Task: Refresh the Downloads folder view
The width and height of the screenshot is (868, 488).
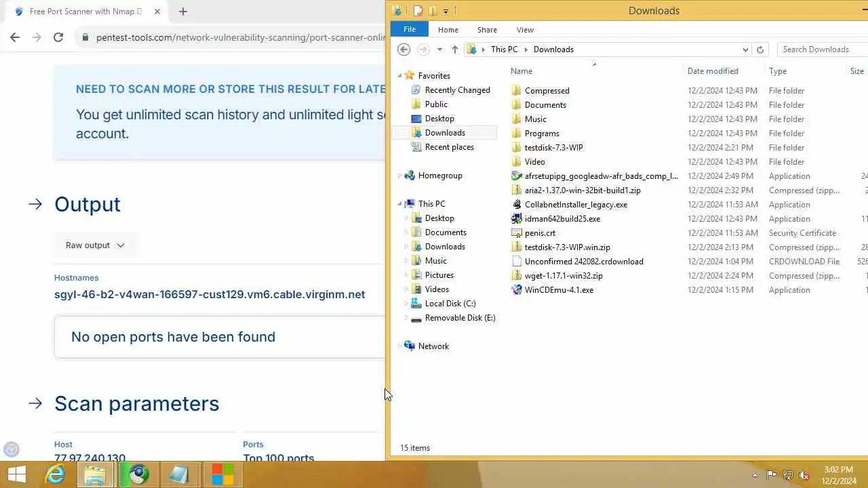Action: pos(760,49)
